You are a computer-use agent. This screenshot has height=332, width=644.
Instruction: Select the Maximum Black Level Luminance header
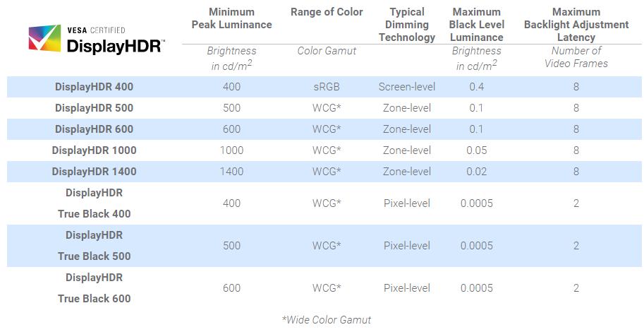click(478, 25)
